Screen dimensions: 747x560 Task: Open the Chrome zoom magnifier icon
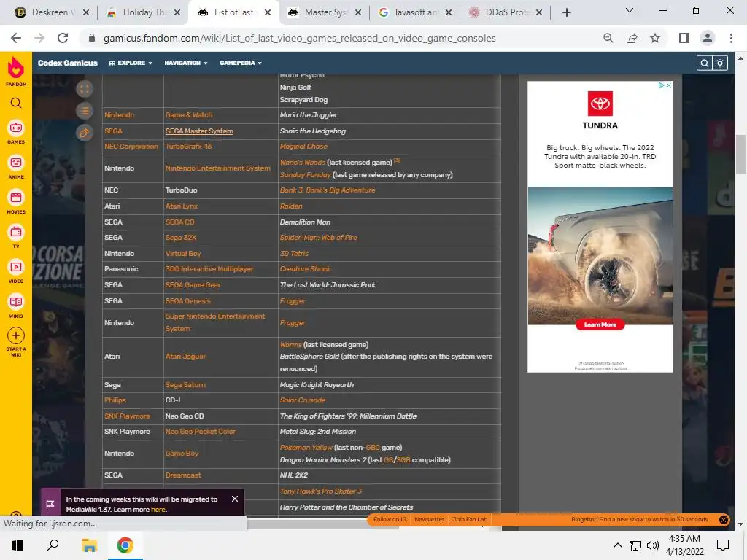(608, 38)
